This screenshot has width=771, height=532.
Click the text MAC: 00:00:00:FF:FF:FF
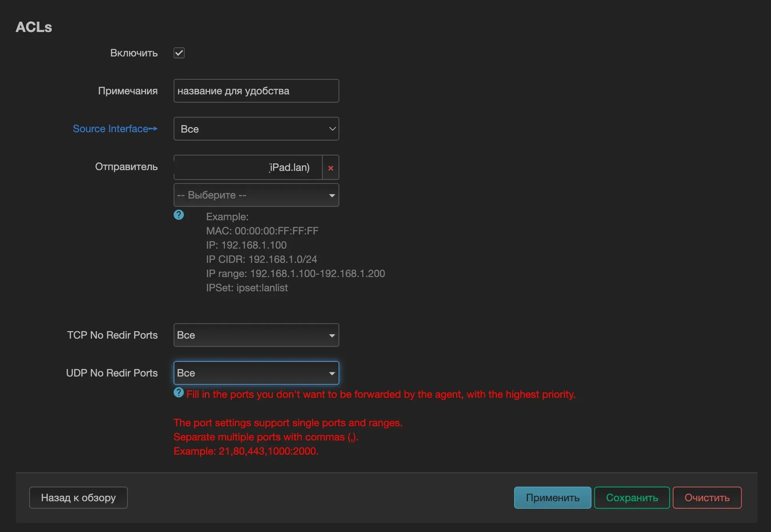coord(262,231)
